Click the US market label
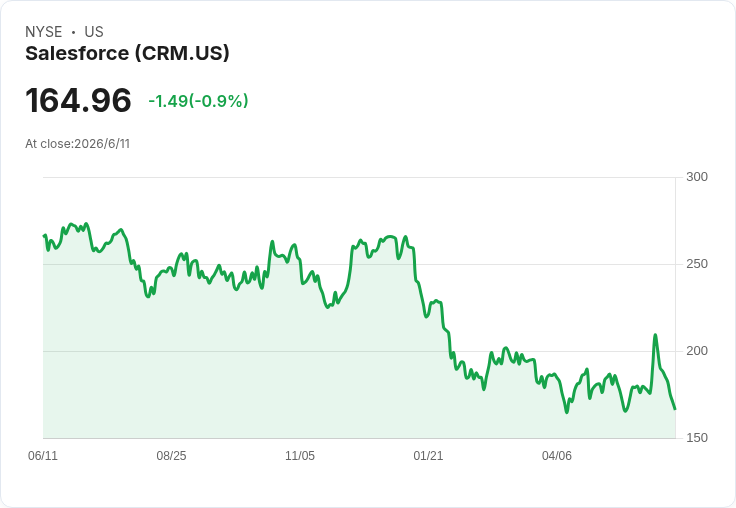736x508 pixels. (94, 32)
